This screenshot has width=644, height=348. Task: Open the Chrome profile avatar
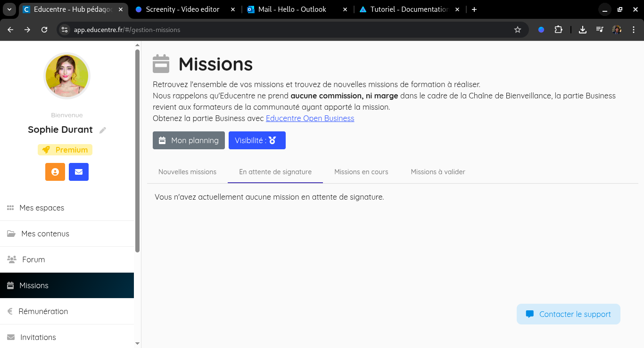[617, 30]
